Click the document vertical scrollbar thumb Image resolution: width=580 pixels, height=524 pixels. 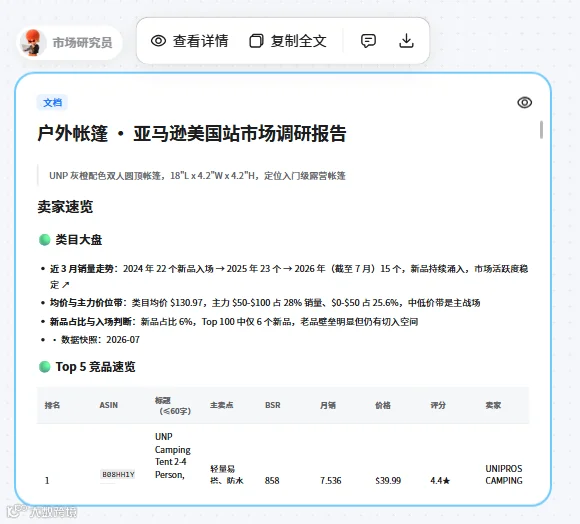[x=541, y=129]
